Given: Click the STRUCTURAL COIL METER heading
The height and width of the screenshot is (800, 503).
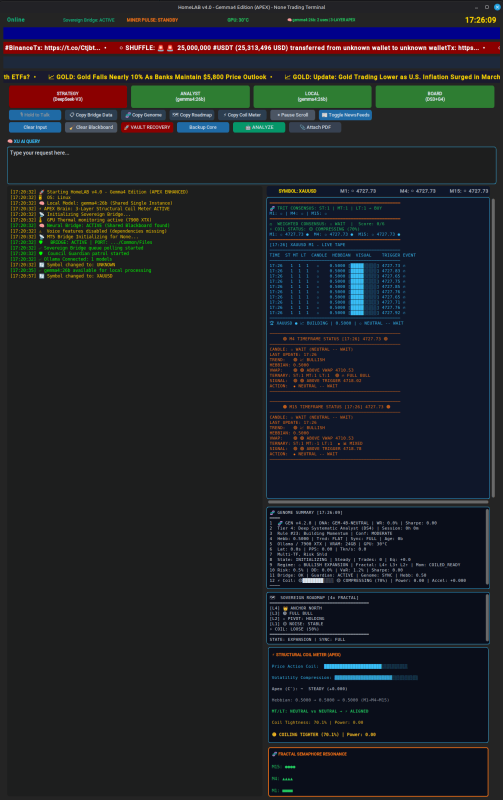Looking at the screenshot, I should (308, 655).
